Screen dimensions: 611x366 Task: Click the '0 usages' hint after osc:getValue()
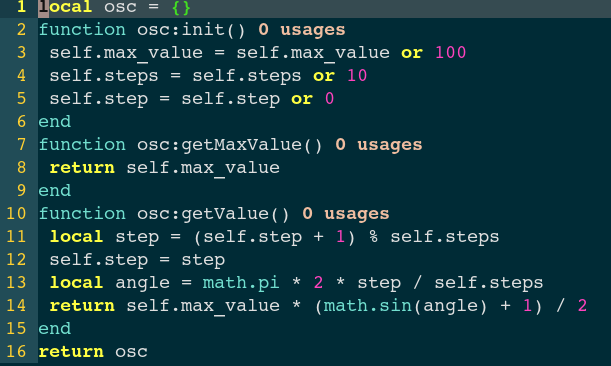[x=346, y=214]
